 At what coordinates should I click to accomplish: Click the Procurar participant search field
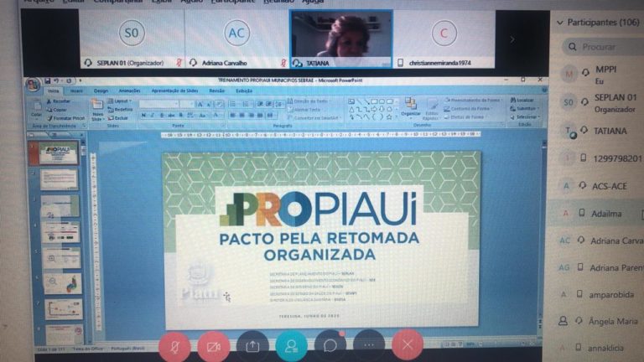coord(604,47)
